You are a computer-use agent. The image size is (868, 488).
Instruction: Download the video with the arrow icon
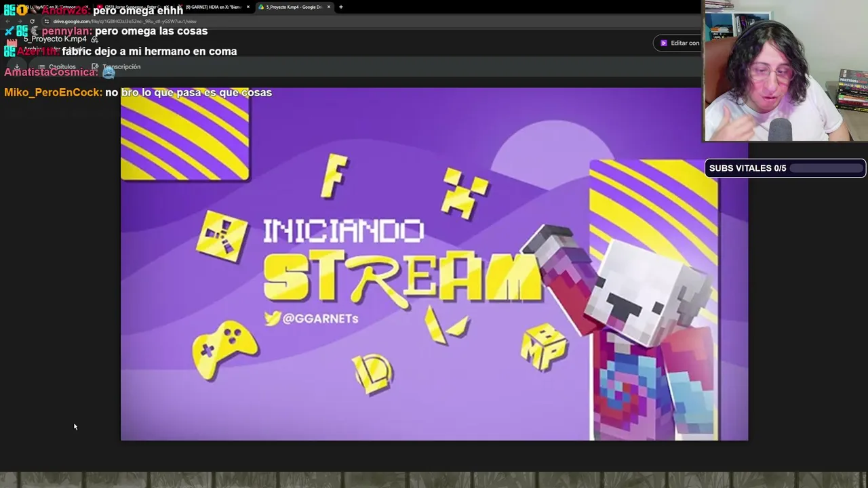coord(16,67)
